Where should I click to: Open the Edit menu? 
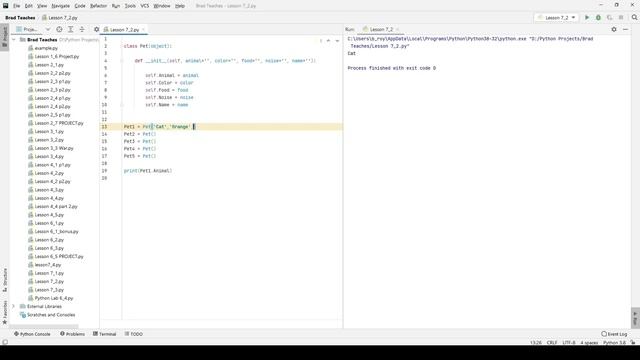coord(29,6)
